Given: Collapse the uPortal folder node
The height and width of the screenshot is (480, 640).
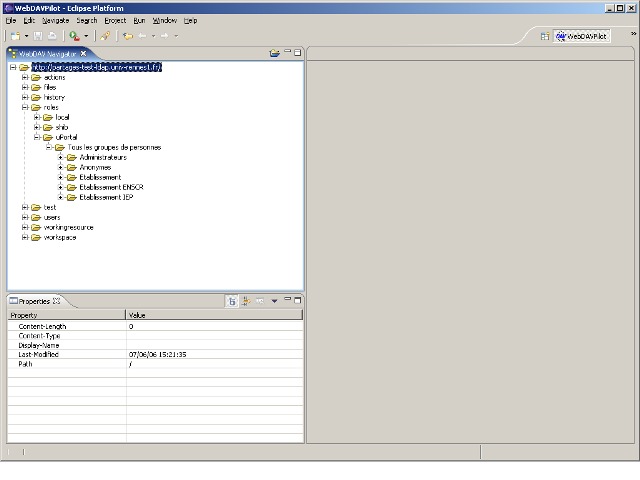Looking at the screenshot, I should (x=36, y=137).
